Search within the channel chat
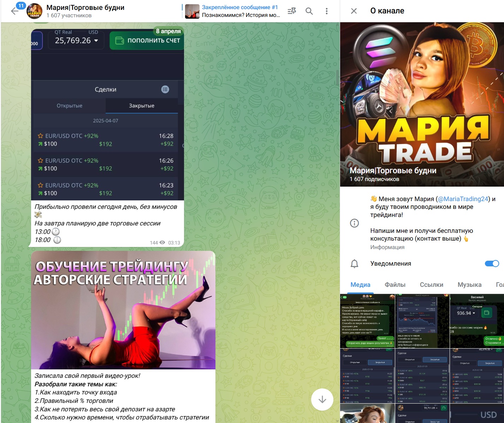 coord(309,11)
